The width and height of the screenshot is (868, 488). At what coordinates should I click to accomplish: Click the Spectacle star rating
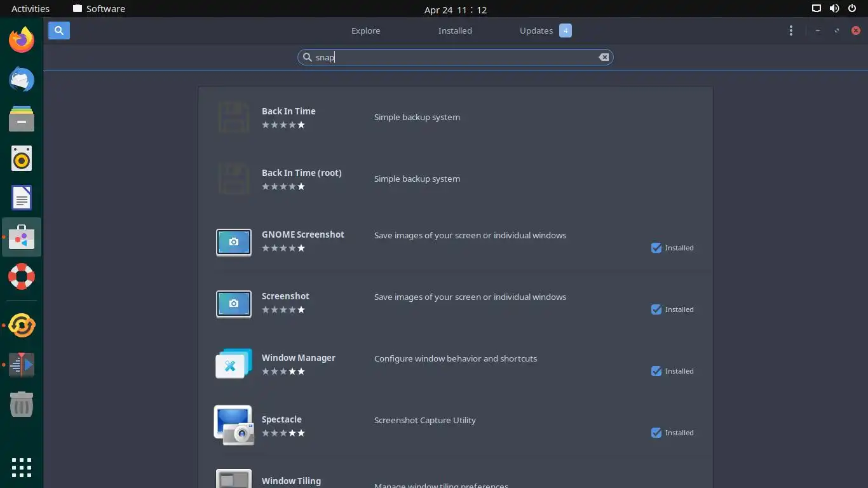283,433
